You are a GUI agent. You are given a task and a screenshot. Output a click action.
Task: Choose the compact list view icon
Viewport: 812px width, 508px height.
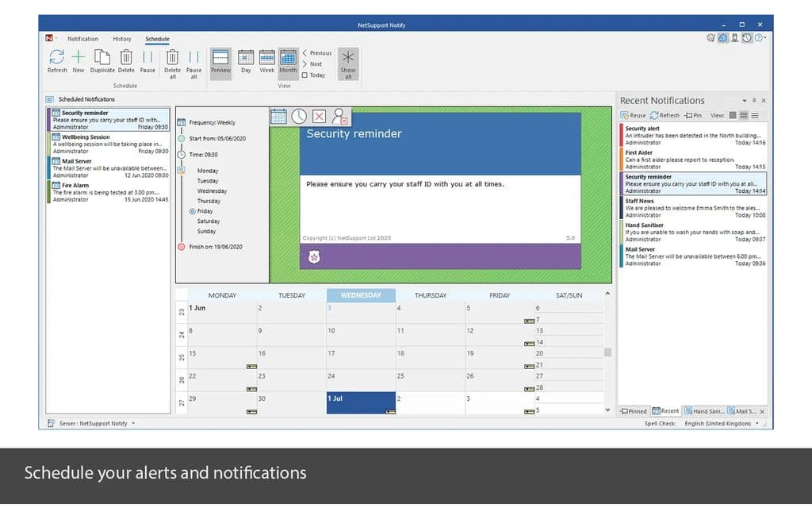pyautogui.click(x=755, y=116)
